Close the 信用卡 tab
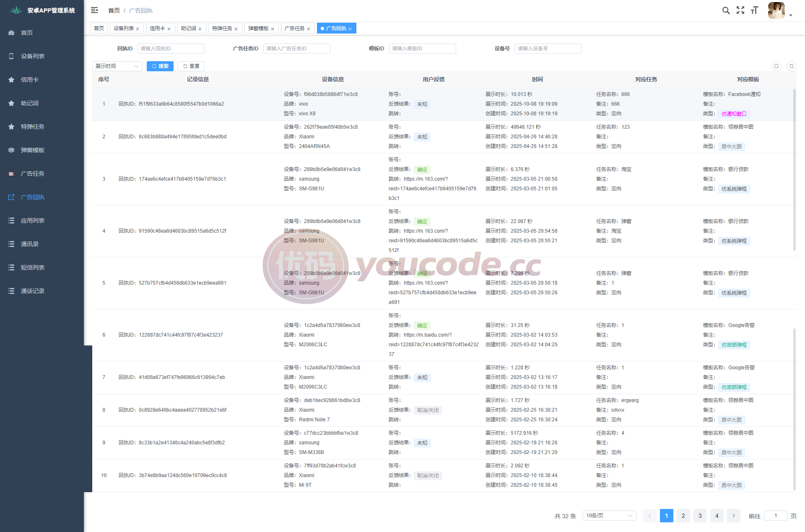805x532 pixels. coord(169,29)
